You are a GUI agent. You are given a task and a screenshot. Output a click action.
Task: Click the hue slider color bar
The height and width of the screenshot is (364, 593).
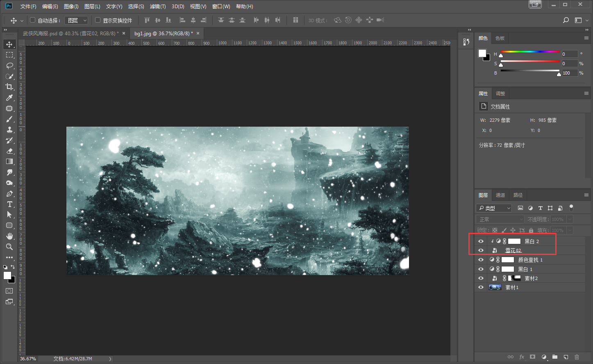pyautogui.click(x=529, y=52)
